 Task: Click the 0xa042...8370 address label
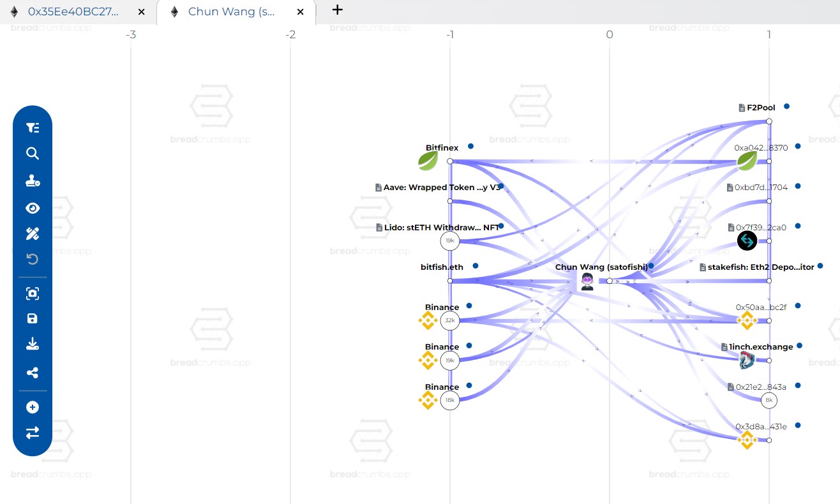tap(761, 148)
